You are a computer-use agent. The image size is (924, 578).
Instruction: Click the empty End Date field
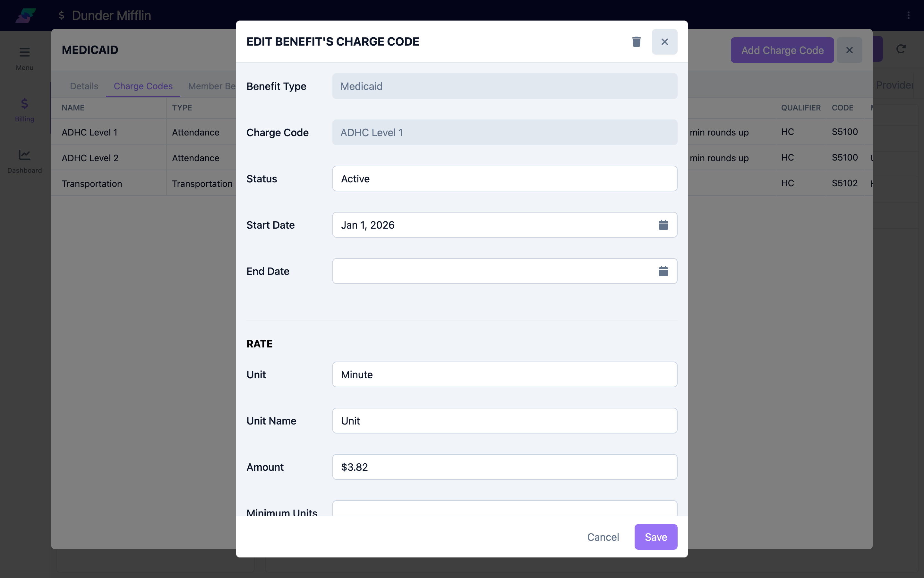[x=504, y=271]
